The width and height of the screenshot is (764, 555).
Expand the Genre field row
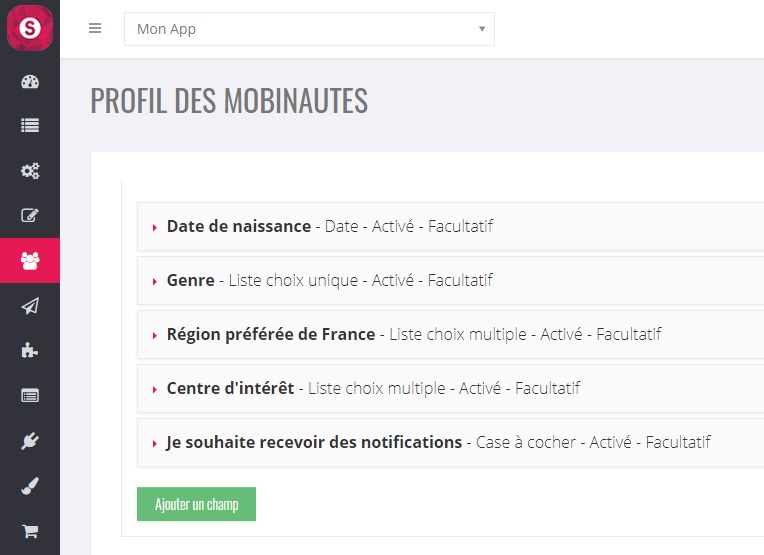pyautogui.click(x=451, y=281)
